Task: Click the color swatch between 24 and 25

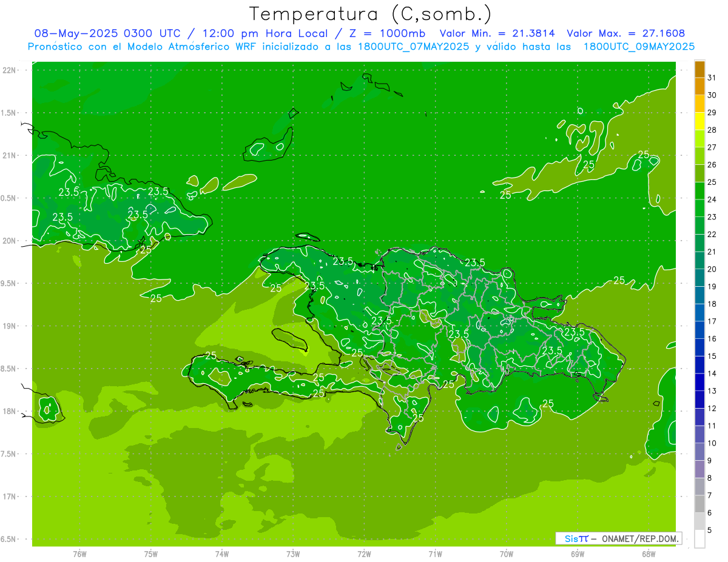Action: 699,191
